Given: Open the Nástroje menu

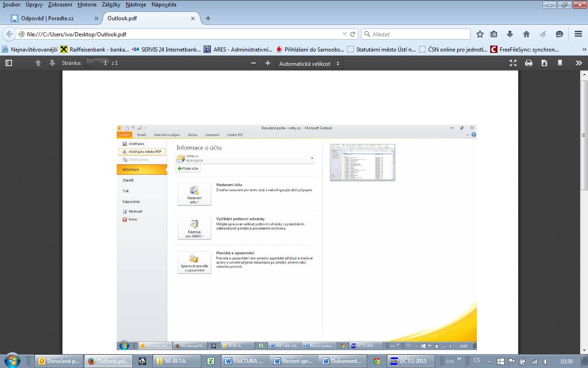Looking at the screenshot, I should (136, 5).
